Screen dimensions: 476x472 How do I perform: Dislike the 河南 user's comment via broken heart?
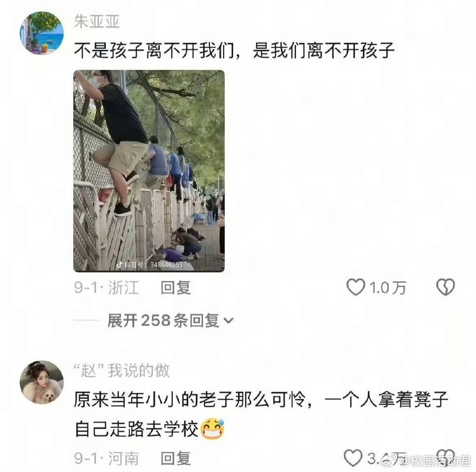pos(446,457)
